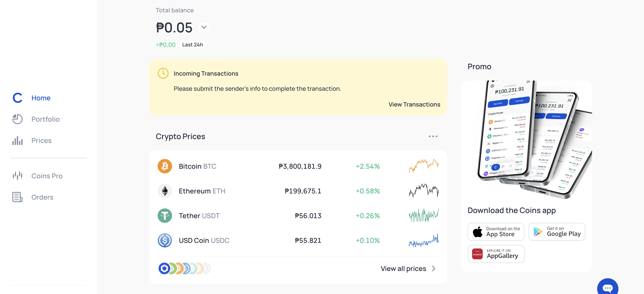Image resolution: width=644 pixels, height=294 pixels.
Task: Click the Incoming Transactions clock icon
Action: (x=163, y=73)
